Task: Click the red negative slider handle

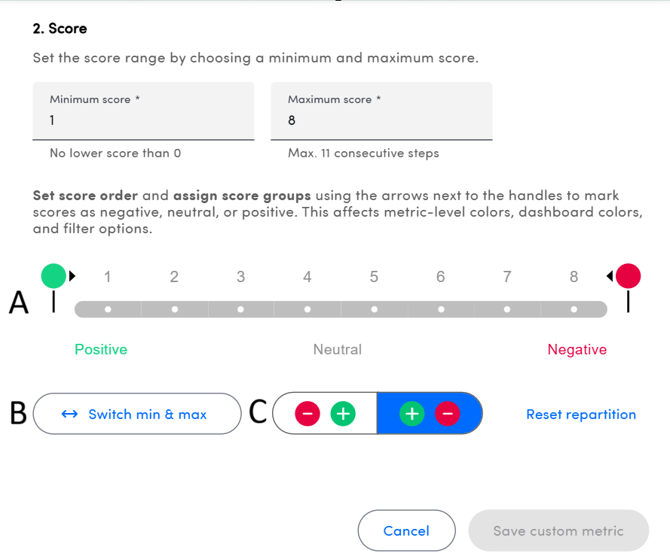Action: 628,275
